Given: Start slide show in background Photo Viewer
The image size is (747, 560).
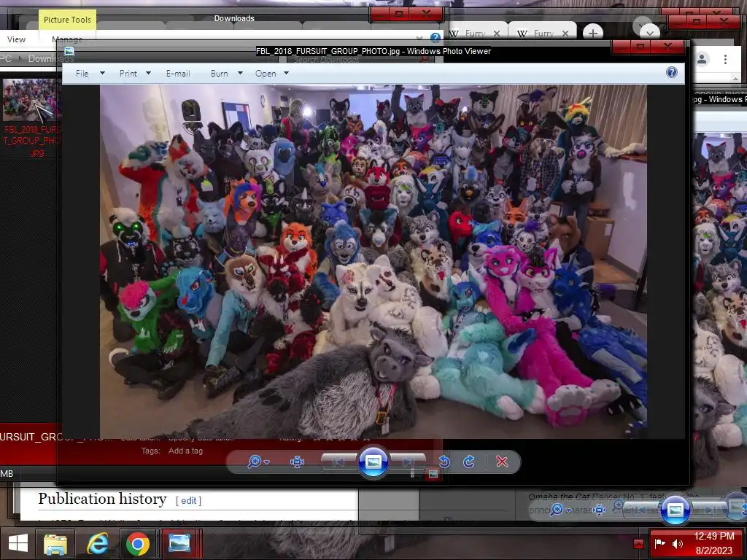Looking at the screenshot, I should 675,510.
